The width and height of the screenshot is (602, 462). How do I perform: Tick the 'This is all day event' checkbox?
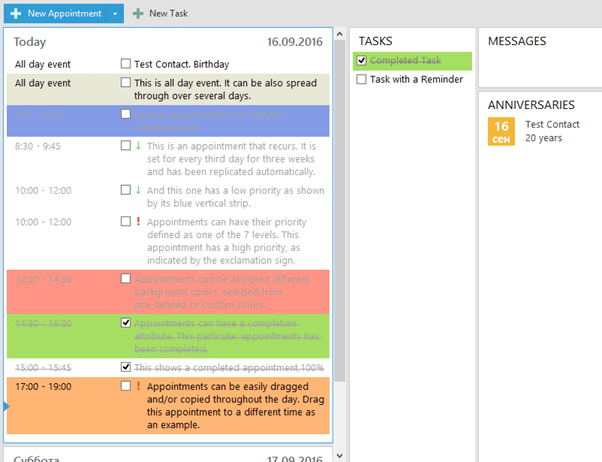pos(126,82)
